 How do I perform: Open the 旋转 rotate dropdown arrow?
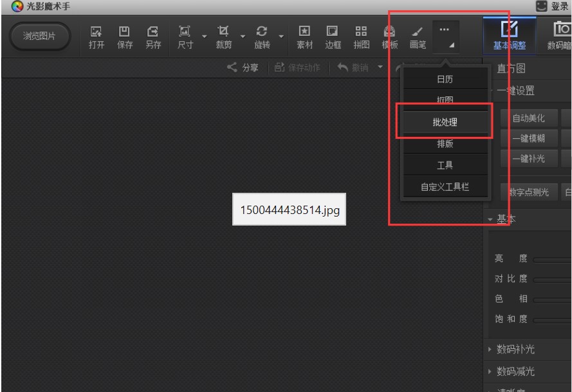tap(281, 37)
